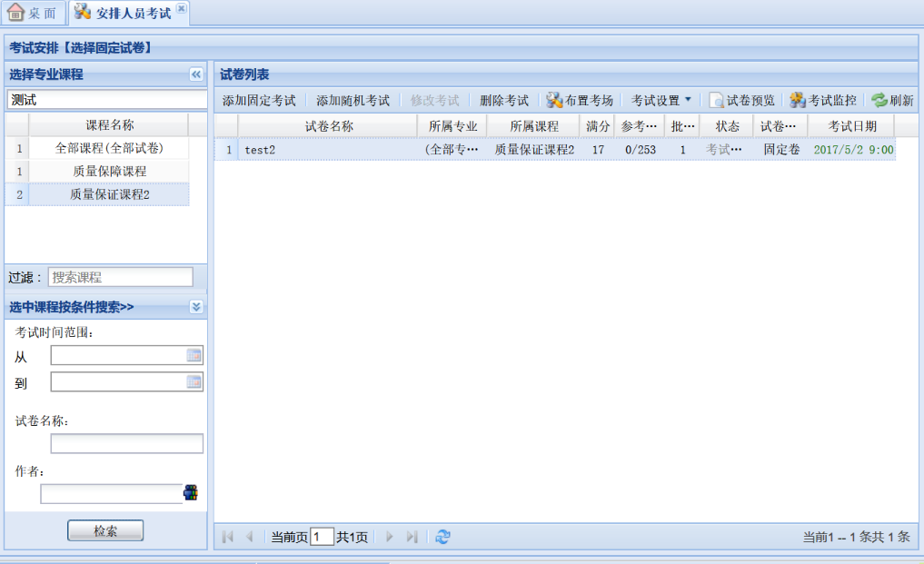Screen dimensions: 924x564
Task: Switch to the 桌面 tab
Action: [33, 13]
